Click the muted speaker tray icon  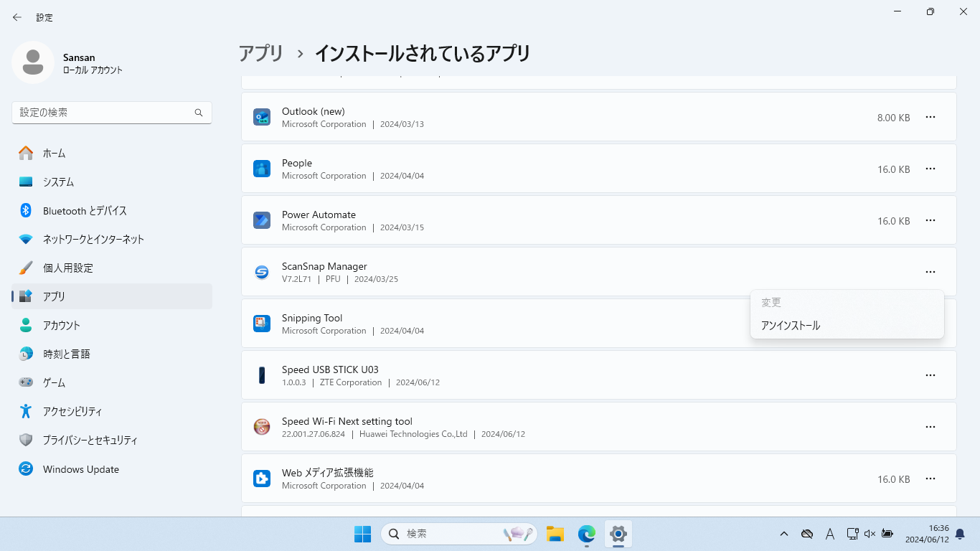[870, 534]
